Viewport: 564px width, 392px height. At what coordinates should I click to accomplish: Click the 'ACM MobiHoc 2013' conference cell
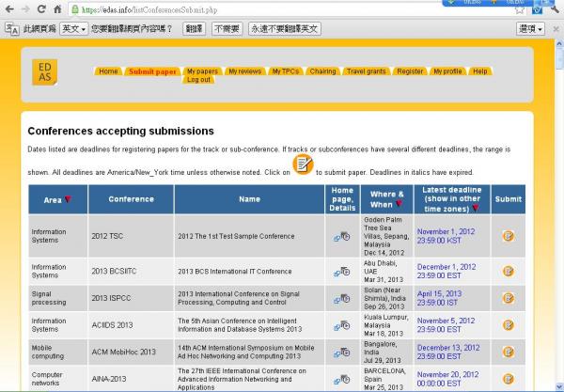tap(131, 352)
